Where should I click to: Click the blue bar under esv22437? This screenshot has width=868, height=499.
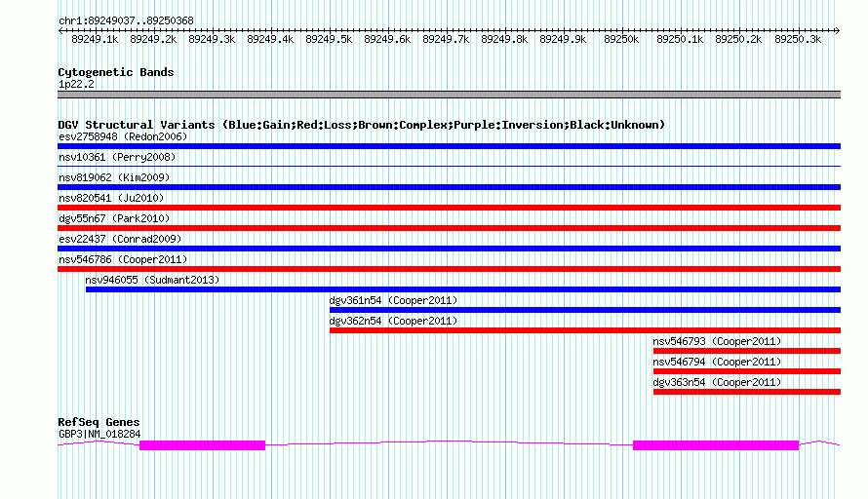449,249
